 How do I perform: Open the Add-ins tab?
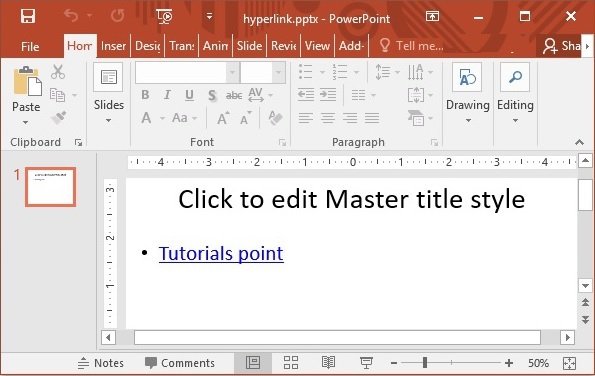(351, 46)
